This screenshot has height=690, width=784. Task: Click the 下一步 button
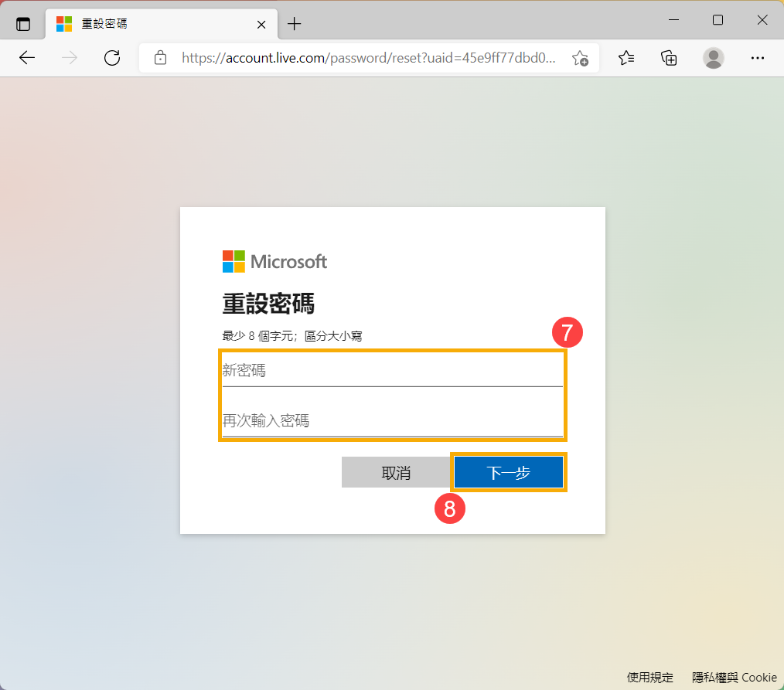(509, 472)
